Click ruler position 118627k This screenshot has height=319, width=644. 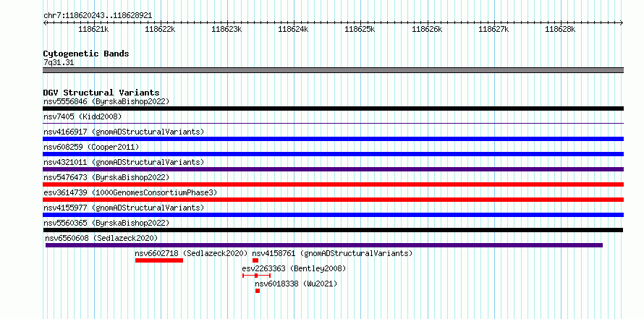(x=493, y=29)
